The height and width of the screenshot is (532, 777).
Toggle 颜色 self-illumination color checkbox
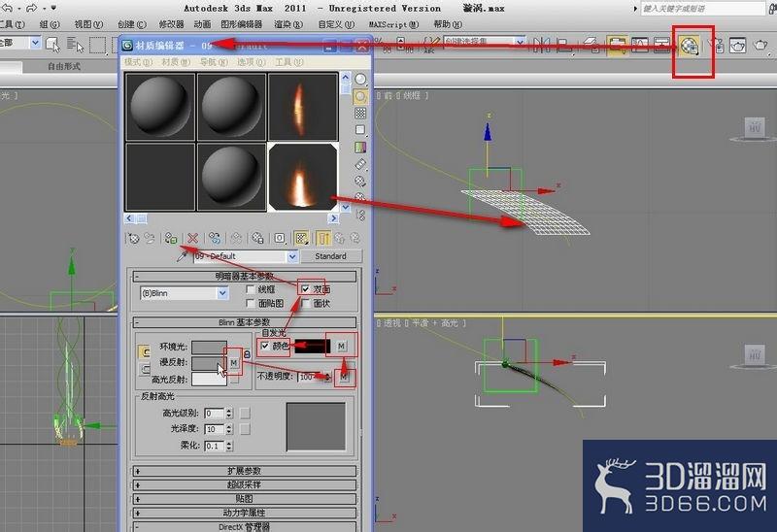[x=265, y=346]
